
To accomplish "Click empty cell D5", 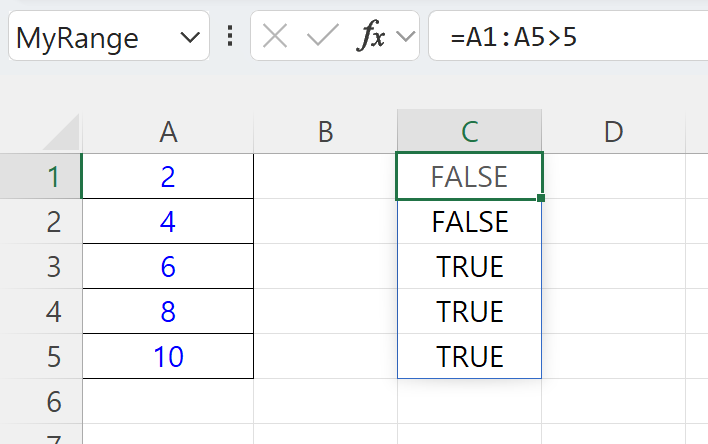I will 614,356.
